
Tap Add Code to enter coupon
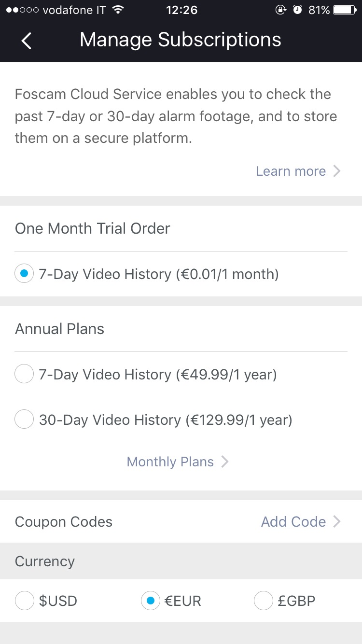[x=293, y=522]
